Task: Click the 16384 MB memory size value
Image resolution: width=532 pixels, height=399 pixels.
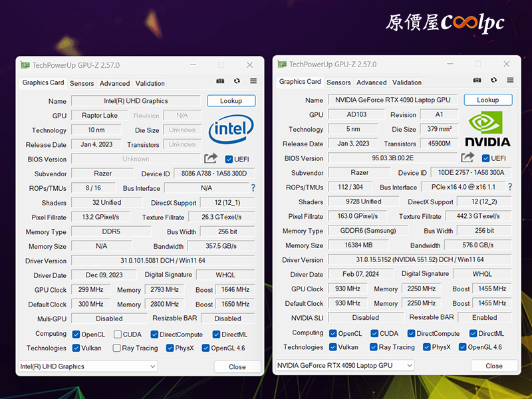Action: (x=358, y=245)
